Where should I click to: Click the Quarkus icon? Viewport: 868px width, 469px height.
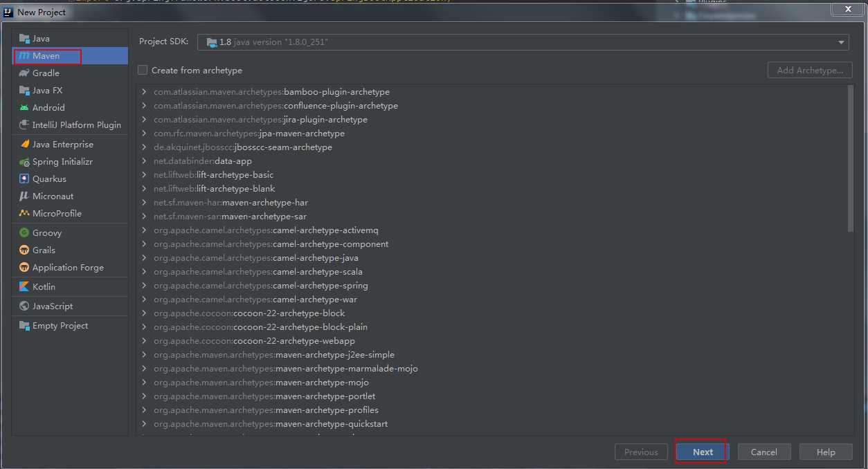24,179
